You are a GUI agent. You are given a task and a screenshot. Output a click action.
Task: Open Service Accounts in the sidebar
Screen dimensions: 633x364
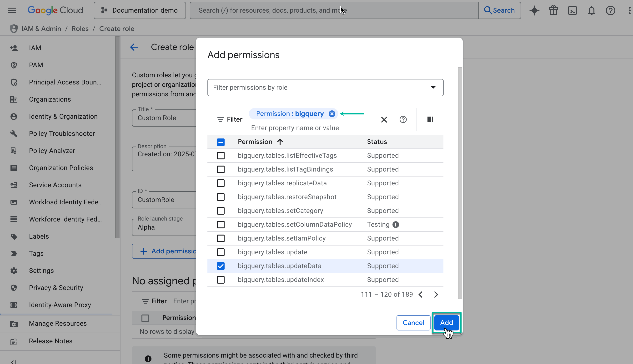click(x=55, y=185)
